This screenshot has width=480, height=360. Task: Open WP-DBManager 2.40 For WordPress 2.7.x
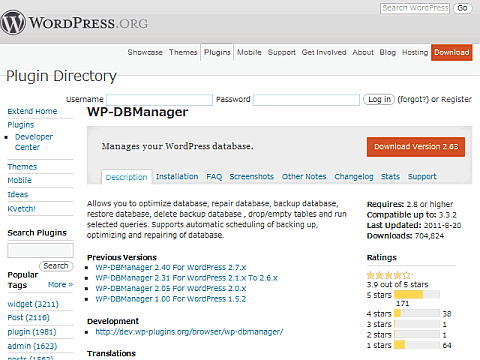point(171,268)
